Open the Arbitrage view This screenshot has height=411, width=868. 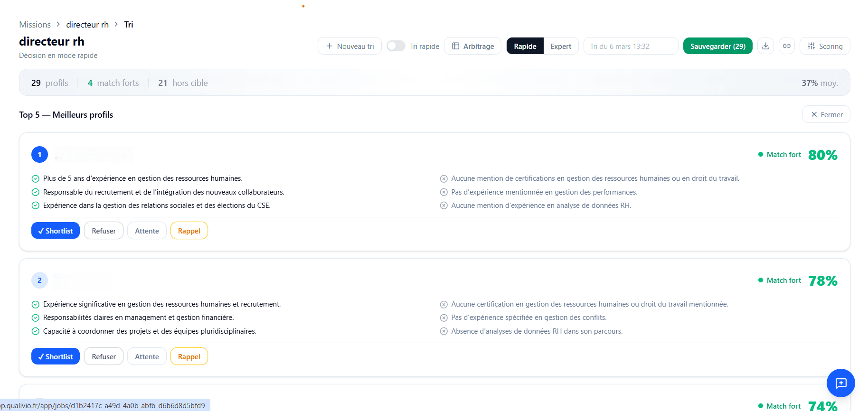tap(472, 46)
